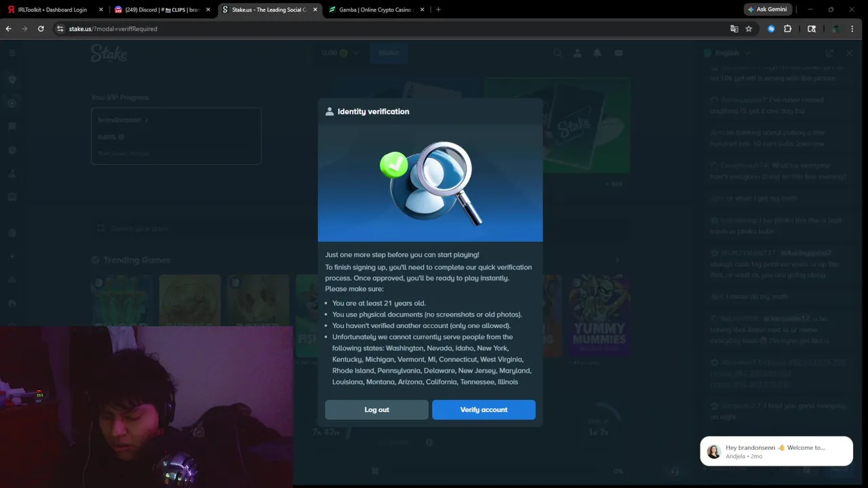
Task: Close the Gamba casino tab
Action: [x=422, y=9]
